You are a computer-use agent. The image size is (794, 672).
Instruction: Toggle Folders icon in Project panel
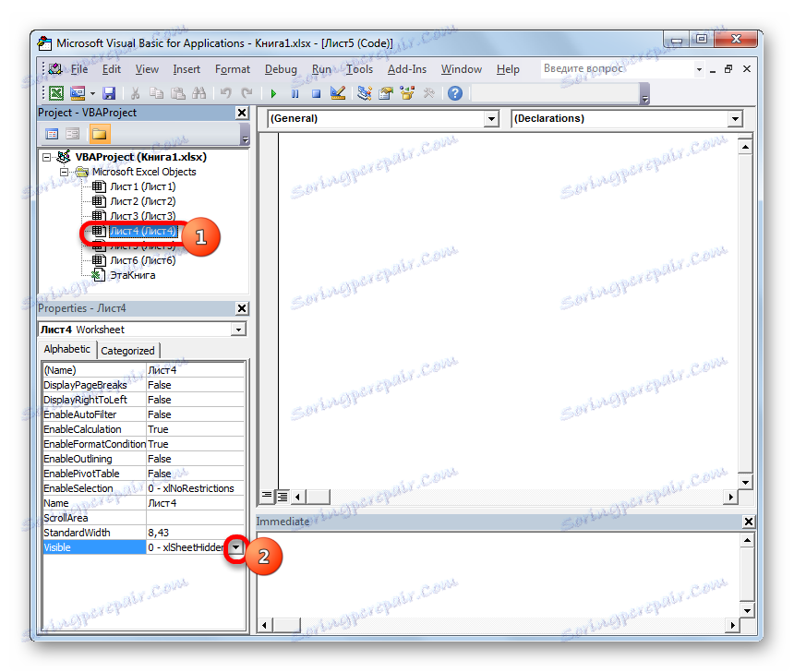pos(100,134)
